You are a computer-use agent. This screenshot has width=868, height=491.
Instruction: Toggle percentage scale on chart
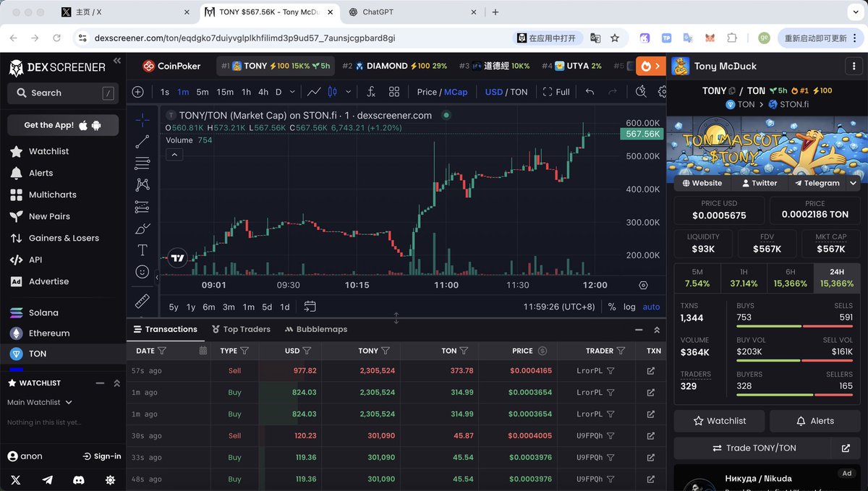point(612,307)
